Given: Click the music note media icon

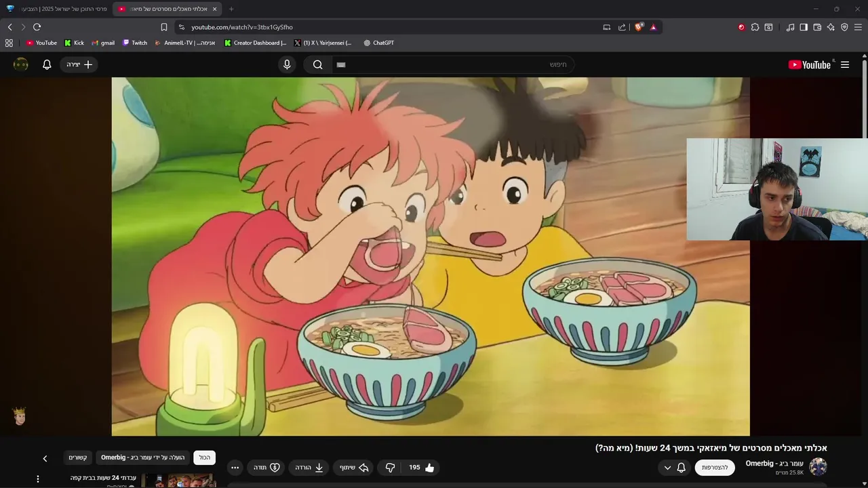Looking at the screenshot, I should tap(790, 27).
